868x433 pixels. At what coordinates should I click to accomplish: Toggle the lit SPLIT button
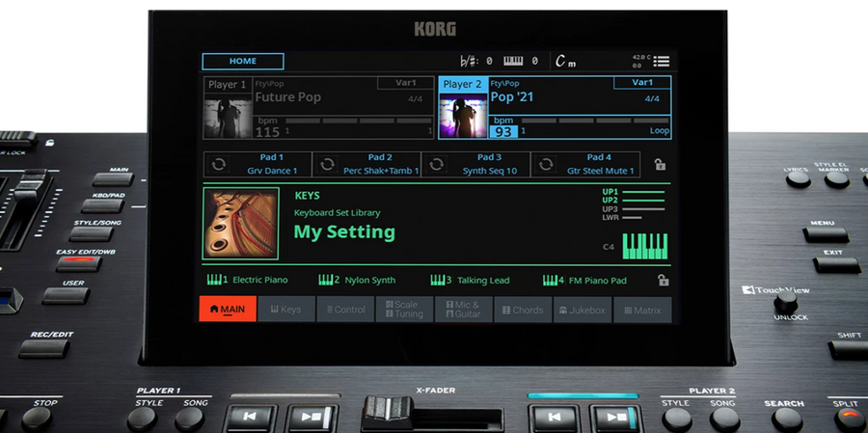[x=852, y=420]
